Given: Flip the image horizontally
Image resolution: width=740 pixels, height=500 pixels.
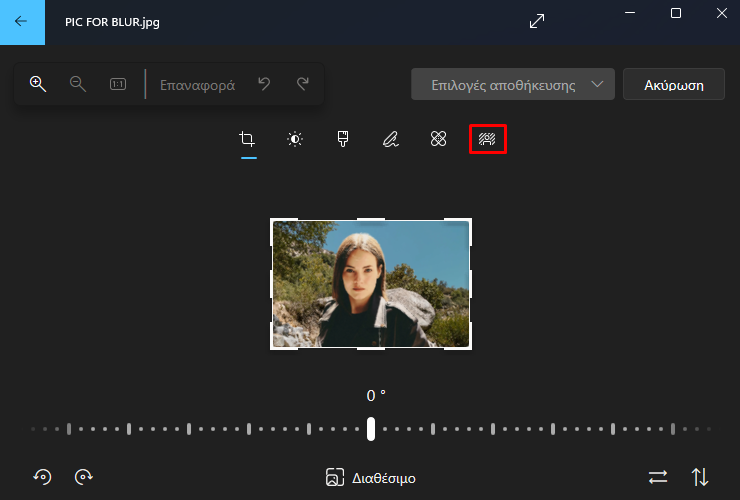Looking at the screenshot, I should [658, 477].
